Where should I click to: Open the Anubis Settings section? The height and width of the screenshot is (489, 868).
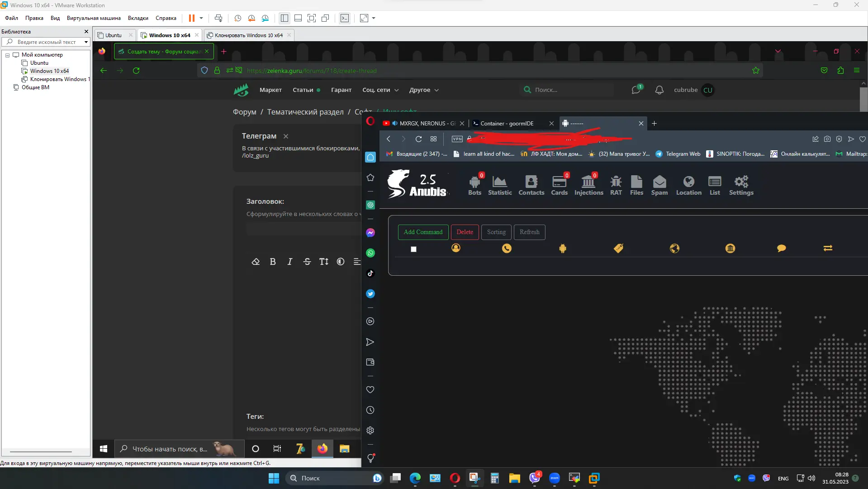(741, 185)
